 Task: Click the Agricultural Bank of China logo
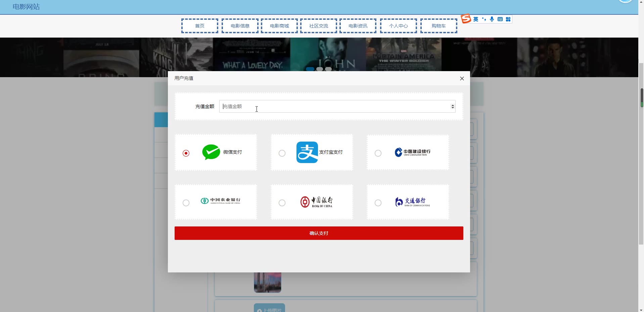(x=221, y=201)
